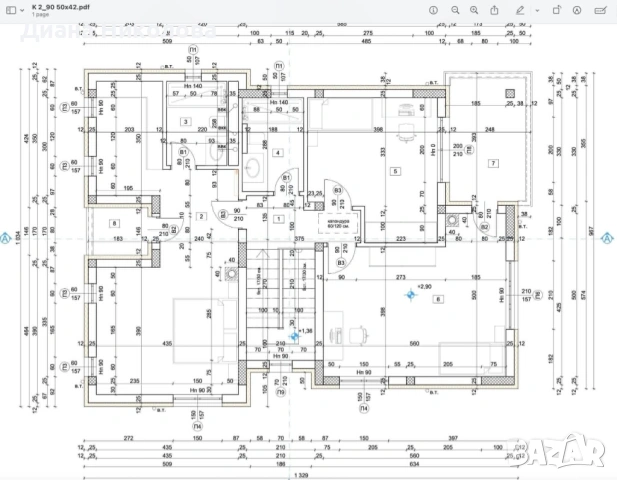Activate the highlight pen tool
The image size is (617, 480).
tap(520, 11)
